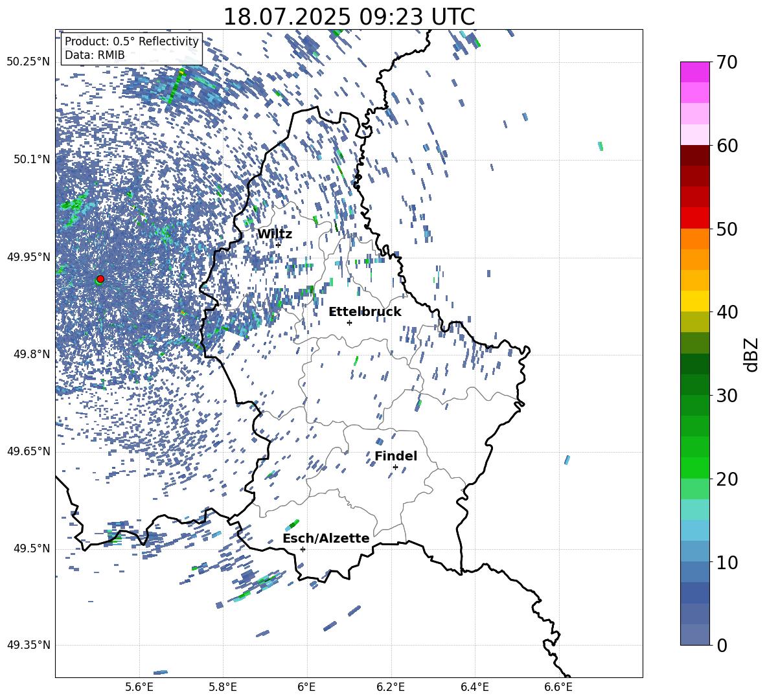Click the 5.8°E longitude label

pos(223,687)
